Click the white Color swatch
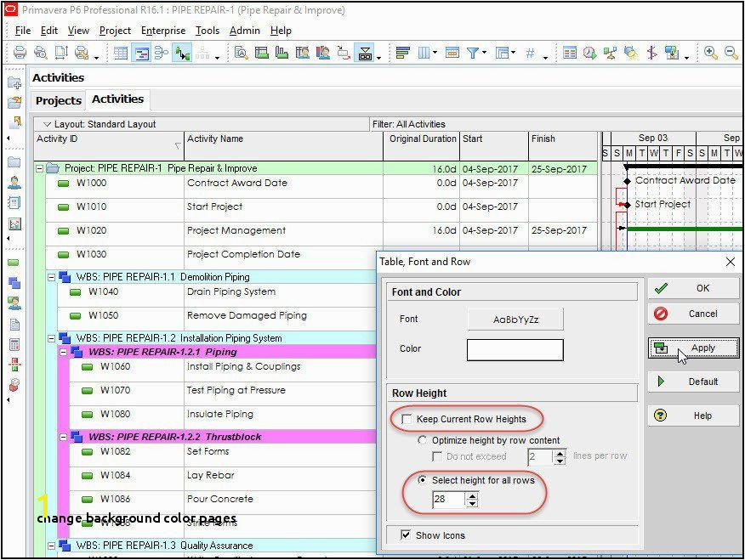This screenshot has width=745, height=560. pyautogui.click(x=515, y=349)
